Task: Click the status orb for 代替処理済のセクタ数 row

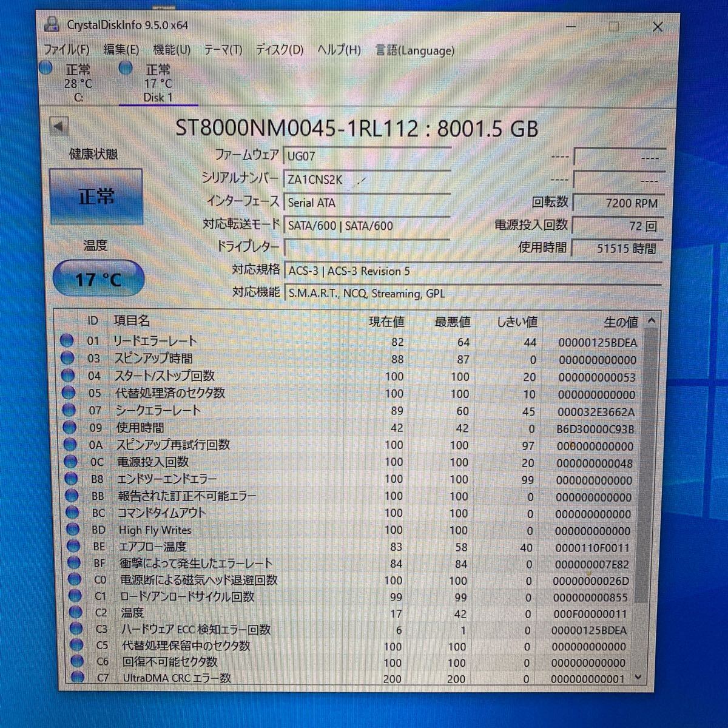Action: click(x=69, y=393)
